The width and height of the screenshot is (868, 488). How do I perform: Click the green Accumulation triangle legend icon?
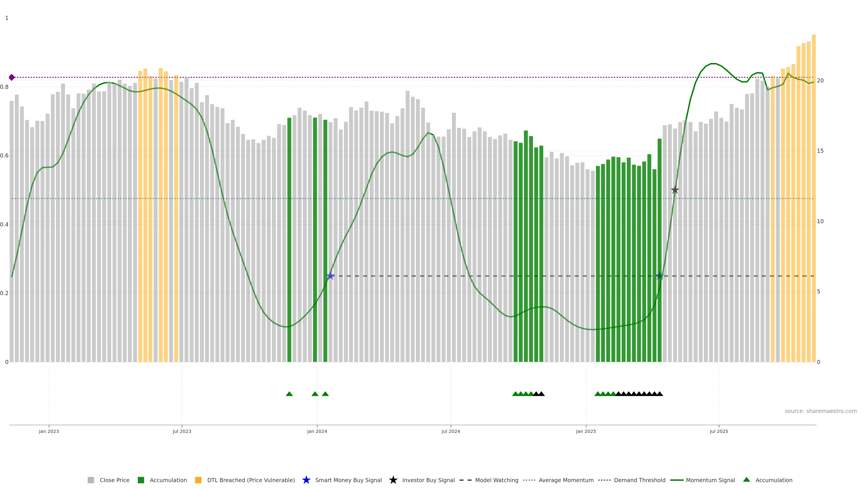click(746, 480)
